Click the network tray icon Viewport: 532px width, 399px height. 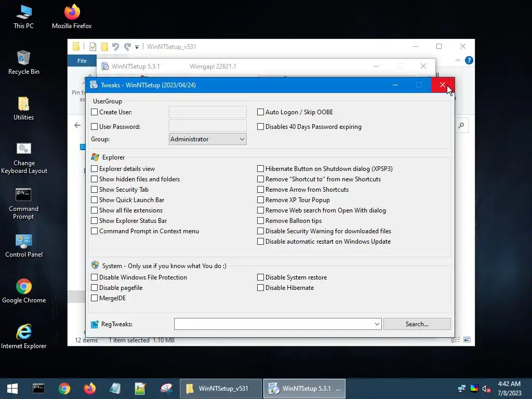[461, 389]
